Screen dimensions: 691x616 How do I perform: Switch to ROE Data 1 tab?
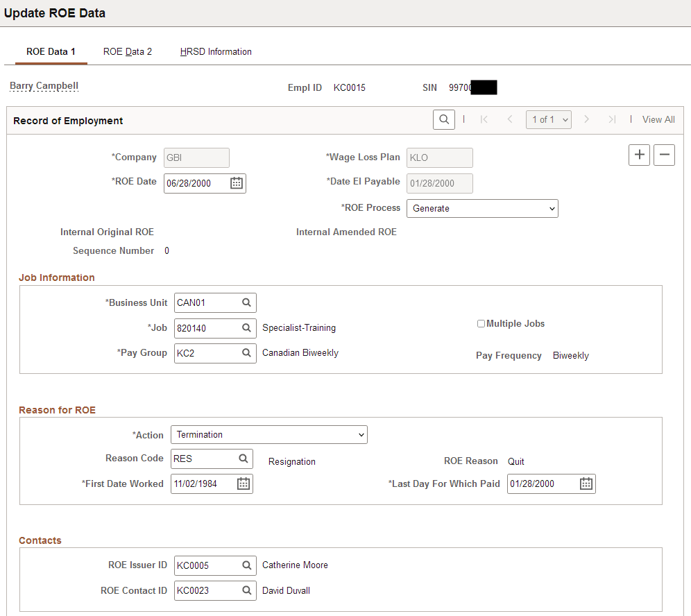[x=51, y=51]
